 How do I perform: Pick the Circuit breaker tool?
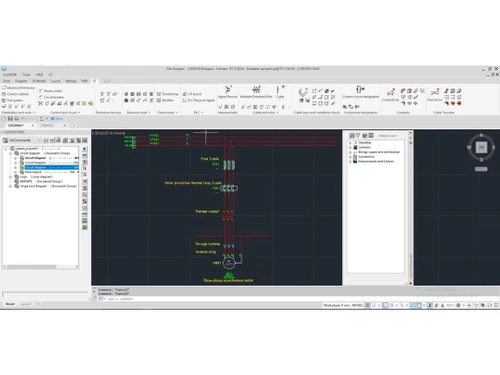(x=51, y=97)
